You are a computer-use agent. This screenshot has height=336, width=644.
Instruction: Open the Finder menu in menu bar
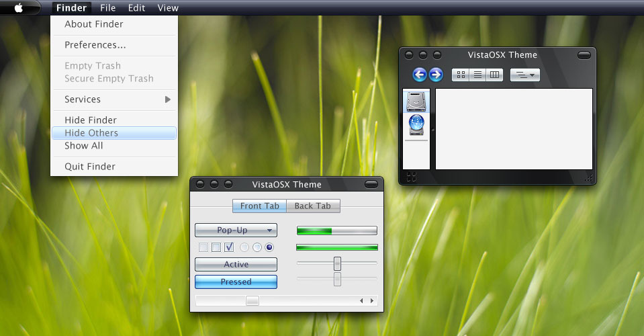[x=71, y=8]
